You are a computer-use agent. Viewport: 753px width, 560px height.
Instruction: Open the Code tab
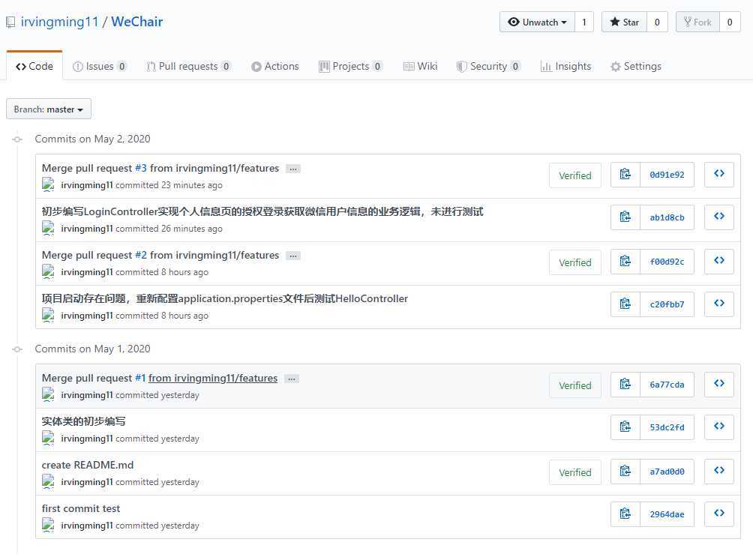34,66
